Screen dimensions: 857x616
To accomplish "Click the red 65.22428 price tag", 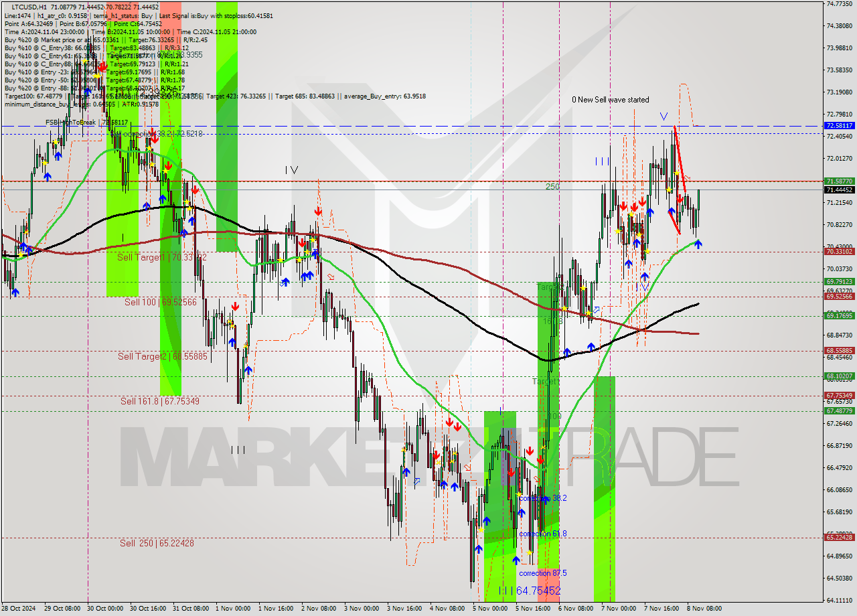I will (x=840, y=537).
